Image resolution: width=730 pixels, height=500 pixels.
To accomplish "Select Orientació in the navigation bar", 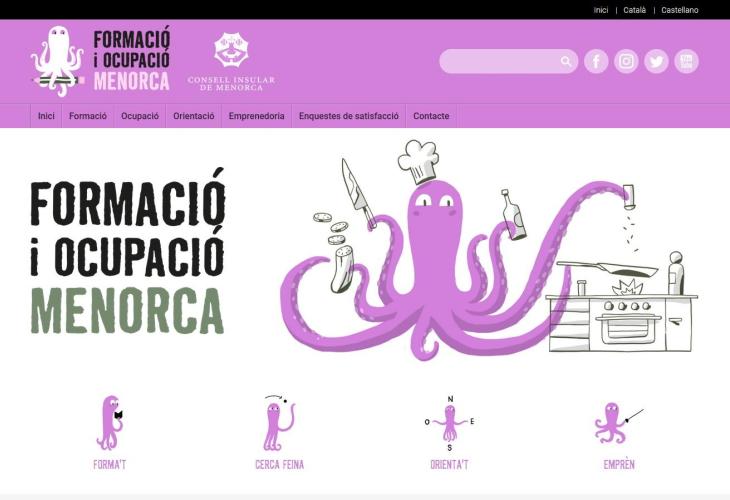I will coord(194,116).
